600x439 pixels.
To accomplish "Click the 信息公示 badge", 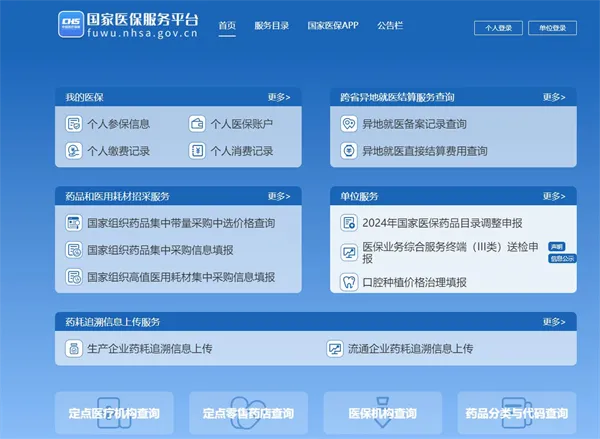I will coord(562,259).
